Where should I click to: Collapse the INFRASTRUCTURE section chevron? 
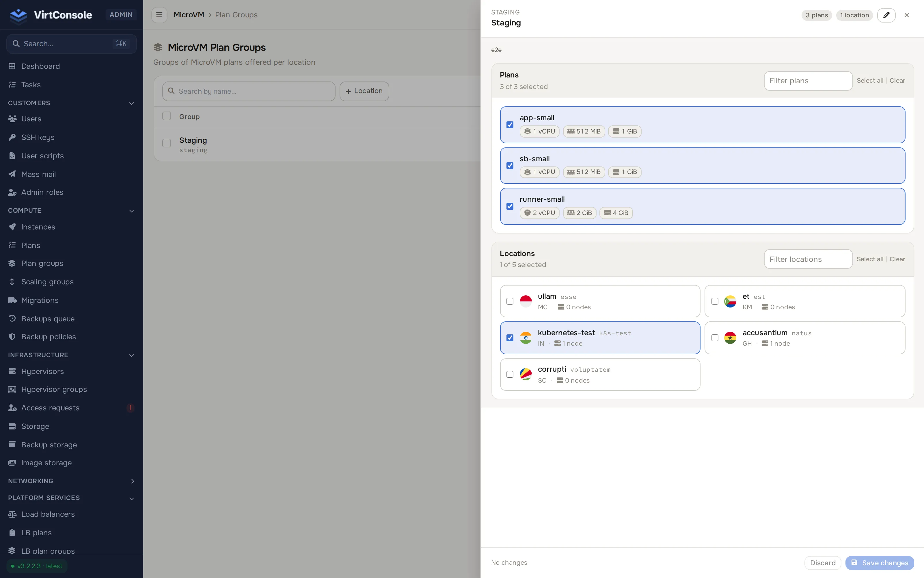click(131, 355)
